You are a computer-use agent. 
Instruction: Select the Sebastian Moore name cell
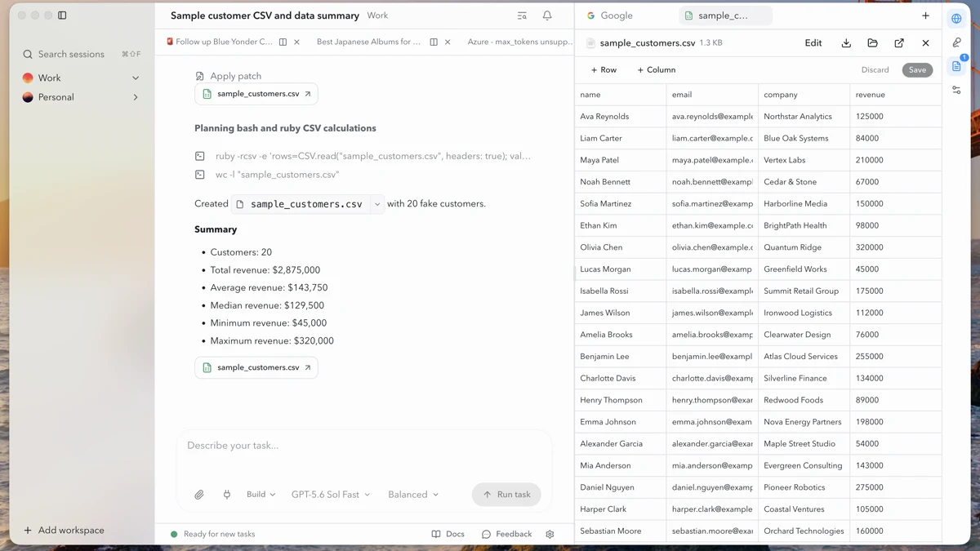(621, 531)
